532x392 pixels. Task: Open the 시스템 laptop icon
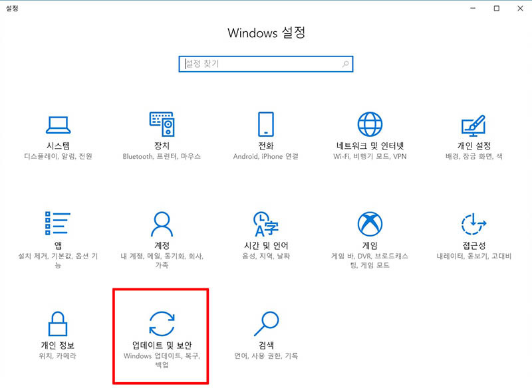pos(58,124)
